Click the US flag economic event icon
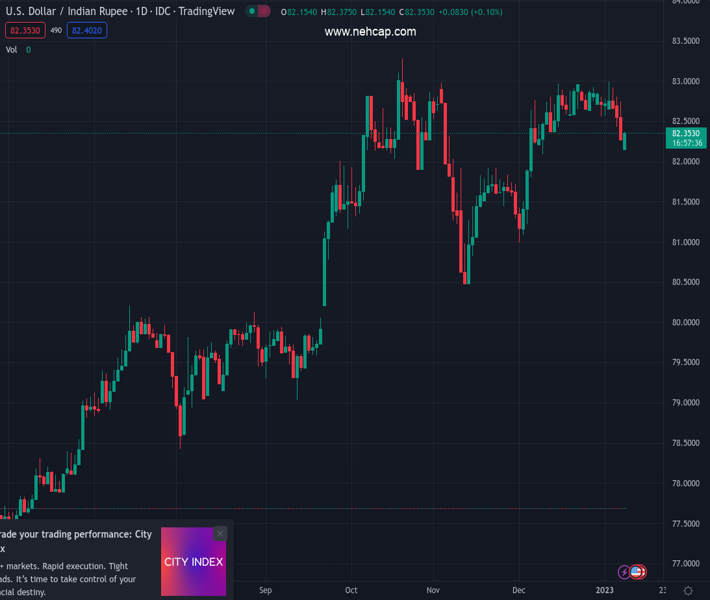 [637, 573]
